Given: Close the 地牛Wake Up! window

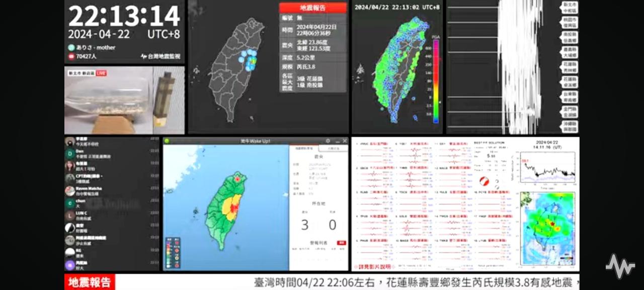Looking at the screenshot, I should pos(345,141).
